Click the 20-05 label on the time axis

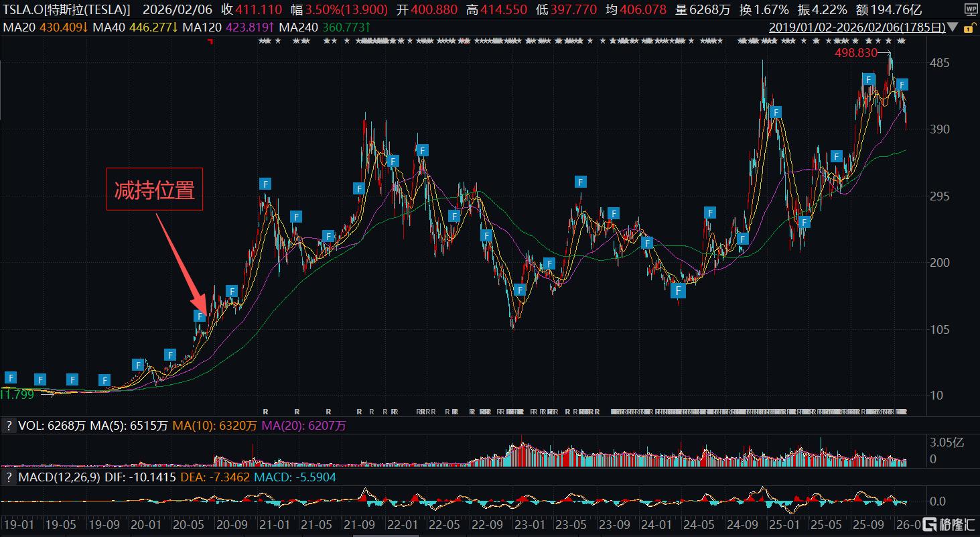point(188,524)
